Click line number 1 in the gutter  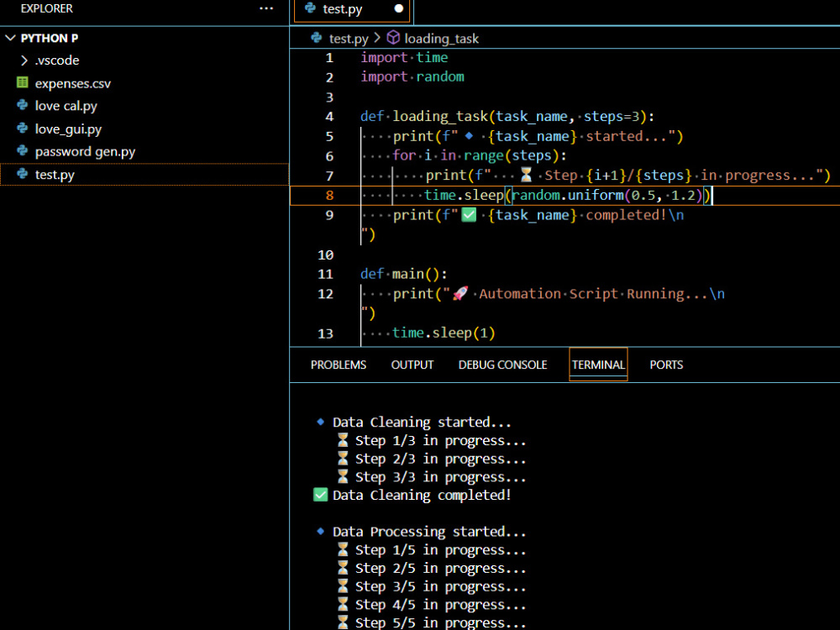tap(329, 58)
